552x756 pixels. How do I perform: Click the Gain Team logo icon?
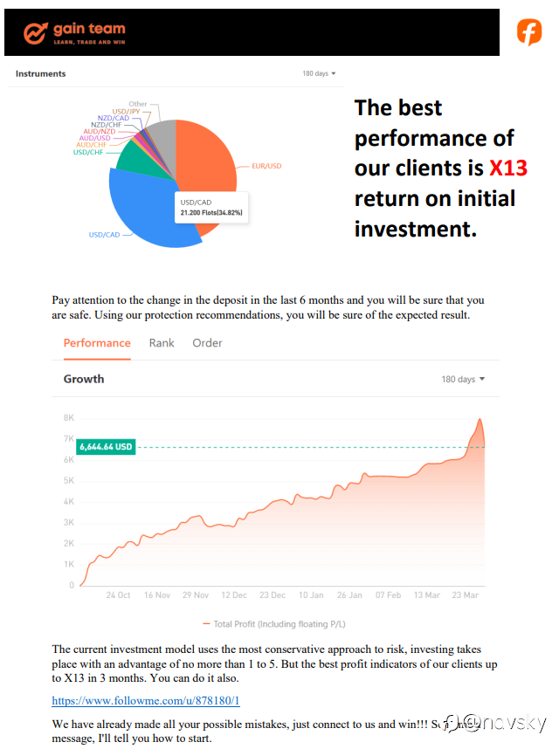pyautogui.click(x=36, y=32)
